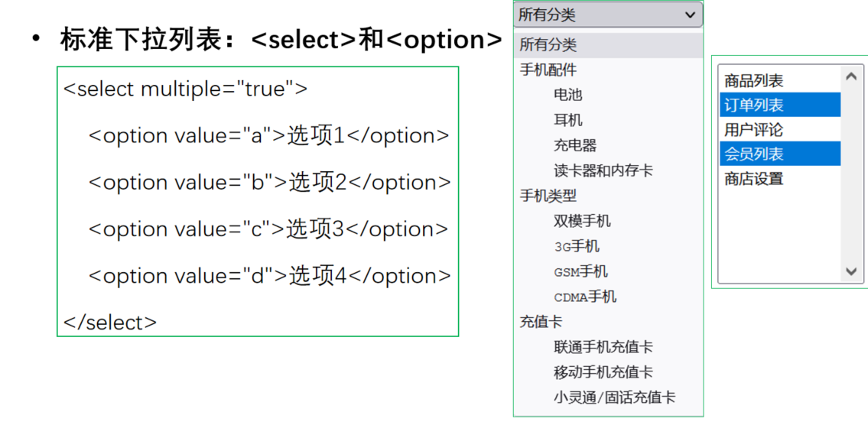Select 所有分类 in the dropdown list
Screen dimensions: 868x425
(x=608, y=45)
